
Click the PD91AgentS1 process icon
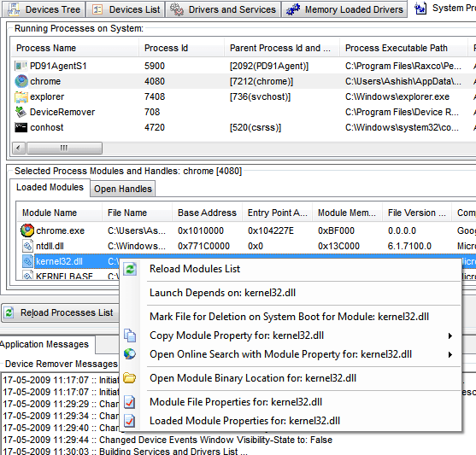[x=21, y=66]
